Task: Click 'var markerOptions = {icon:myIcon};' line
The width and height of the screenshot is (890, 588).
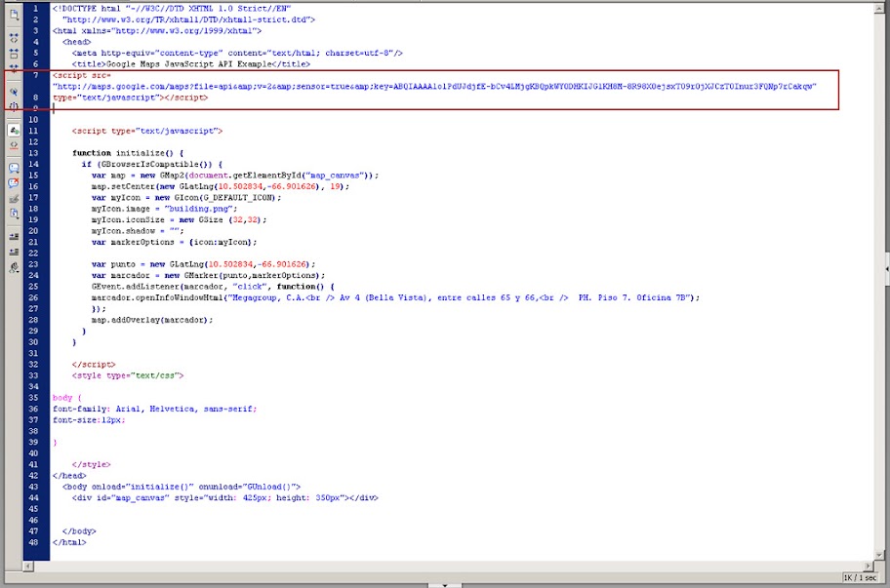Action: click(175, 242)
